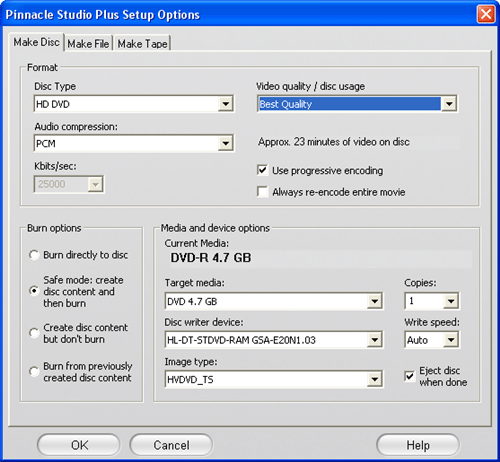Click 'Approx. 23 minutes of video on disc' text
The width and height of the screenshot is (500, 462).
pos(334,142)
